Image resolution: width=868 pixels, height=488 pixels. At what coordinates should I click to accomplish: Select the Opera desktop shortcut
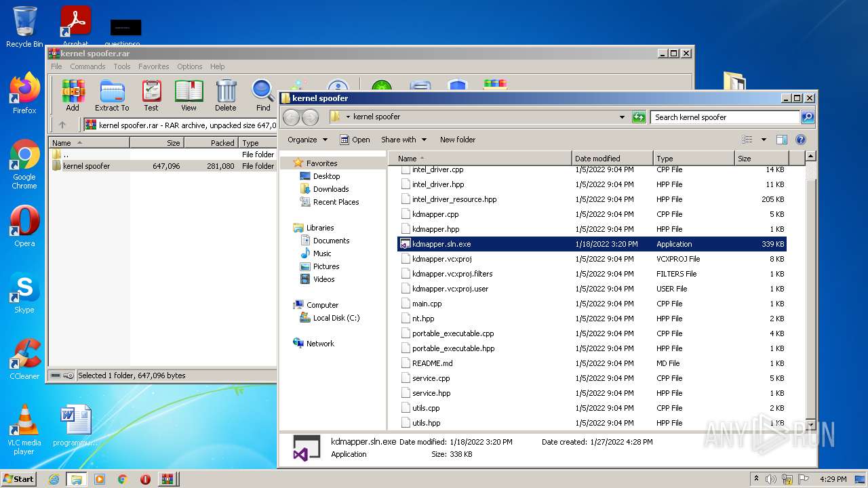24,226
